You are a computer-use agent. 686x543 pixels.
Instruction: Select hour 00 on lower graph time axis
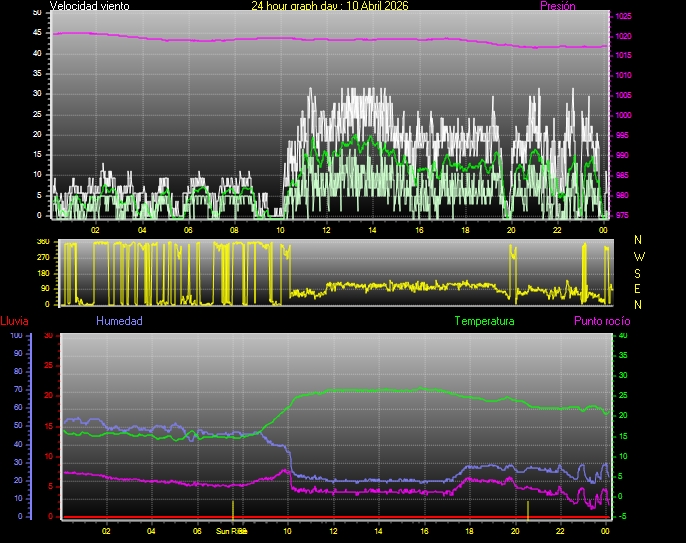607,531
